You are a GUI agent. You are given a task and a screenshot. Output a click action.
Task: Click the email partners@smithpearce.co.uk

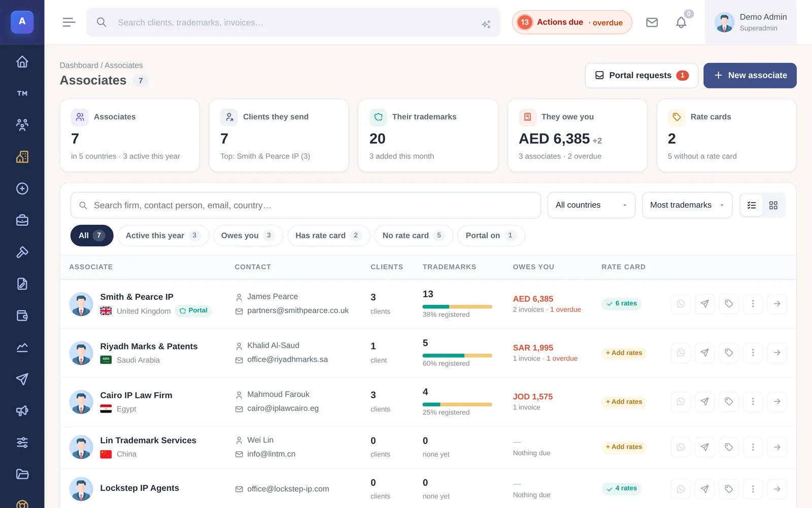pyautogui.click(x=298, y=310)
